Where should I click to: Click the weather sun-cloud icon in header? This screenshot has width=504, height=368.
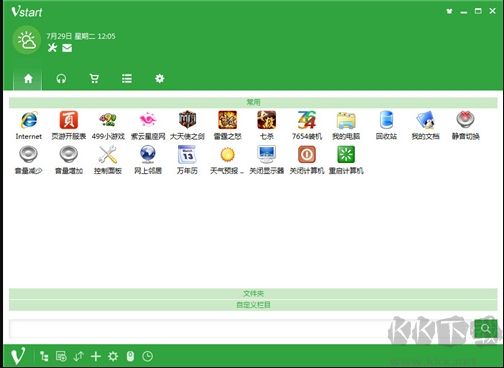[x=27, y=40]
